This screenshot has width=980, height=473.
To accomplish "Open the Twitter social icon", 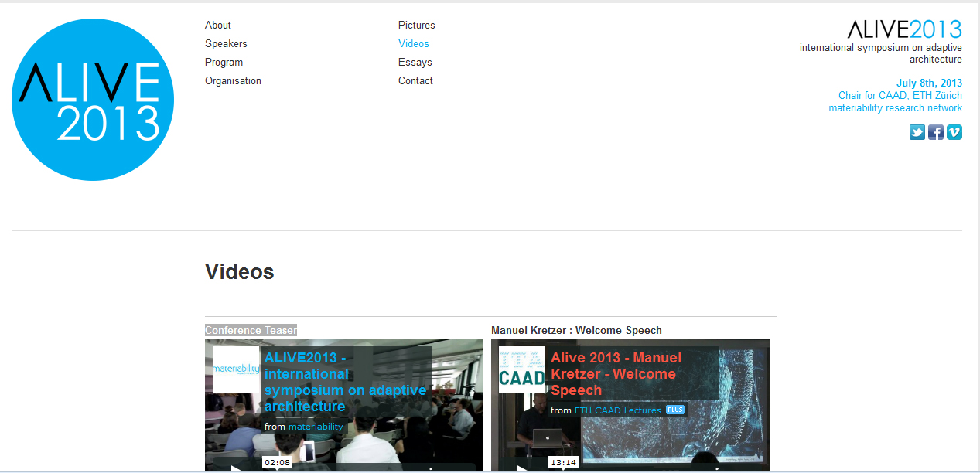I will coord(917,132).
